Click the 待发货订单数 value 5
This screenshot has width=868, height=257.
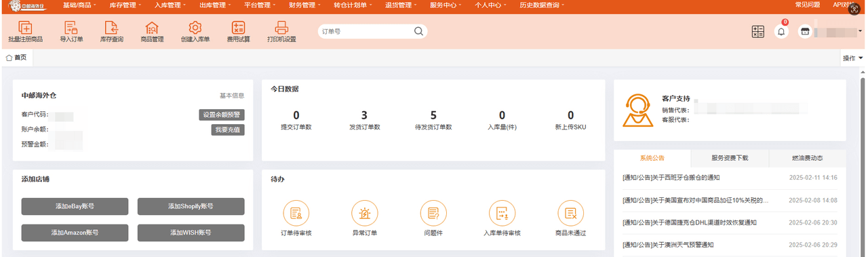coord(433,115)
